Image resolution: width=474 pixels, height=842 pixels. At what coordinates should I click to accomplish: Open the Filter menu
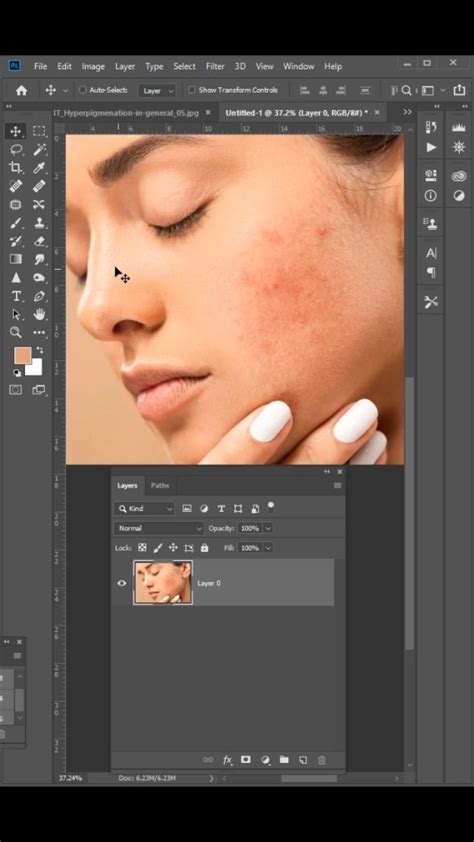point(215,66)
